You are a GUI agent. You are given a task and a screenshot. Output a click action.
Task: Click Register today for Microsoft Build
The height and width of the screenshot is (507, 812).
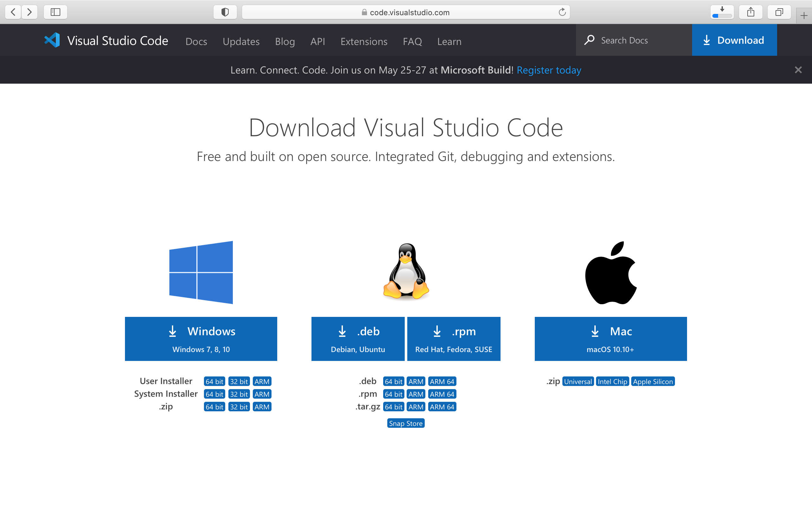pos(549,69)
